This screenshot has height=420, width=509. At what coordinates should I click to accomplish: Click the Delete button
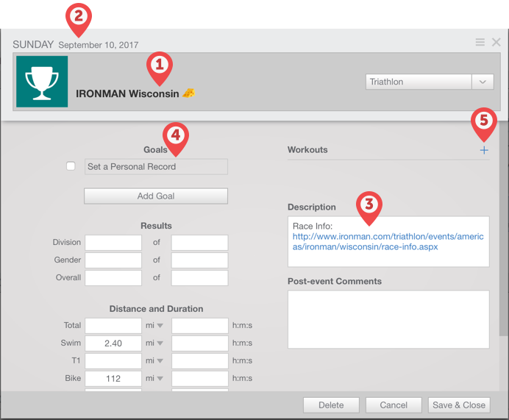(331, 405)
